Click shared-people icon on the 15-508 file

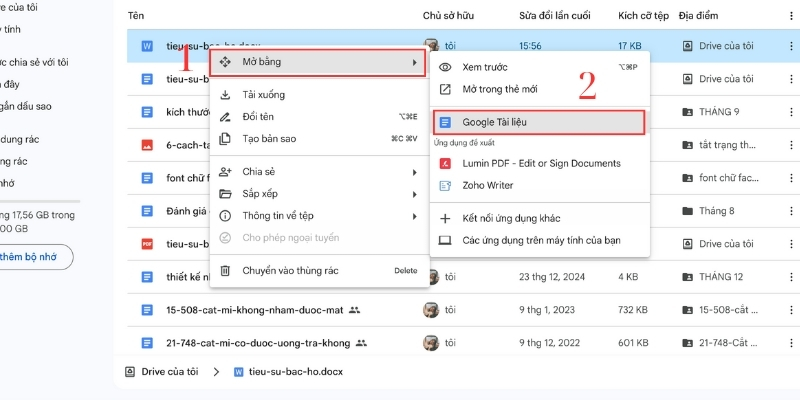pos(355,310)
